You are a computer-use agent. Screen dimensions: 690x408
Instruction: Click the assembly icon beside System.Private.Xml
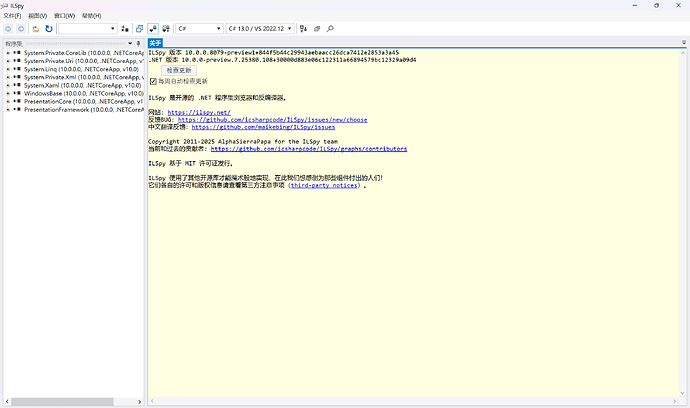click(x=17, y=77)
